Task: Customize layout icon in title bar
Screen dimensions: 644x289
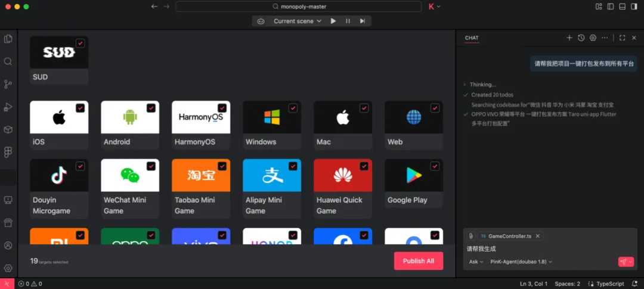Action: click(x=599, y=7)
